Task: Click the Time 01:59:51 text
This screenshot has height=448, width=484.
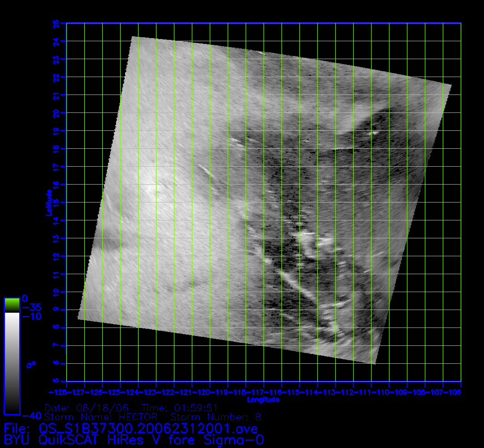Action: pyautogui.click(x=180, y=408)
